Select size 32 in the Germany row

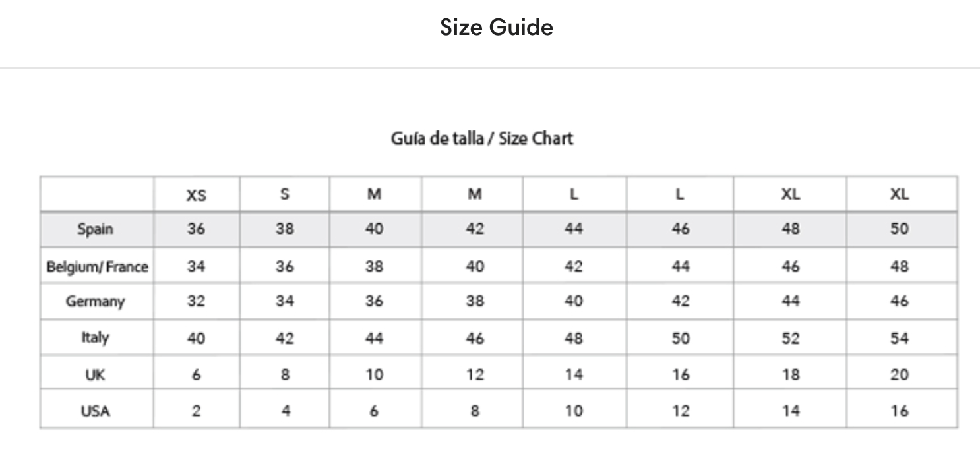(196, 302)
